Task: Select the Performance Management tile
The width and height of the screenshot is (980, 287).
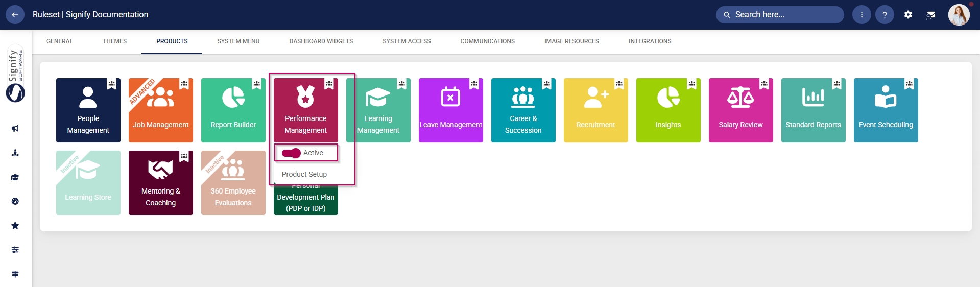Action: click(306, 110)
